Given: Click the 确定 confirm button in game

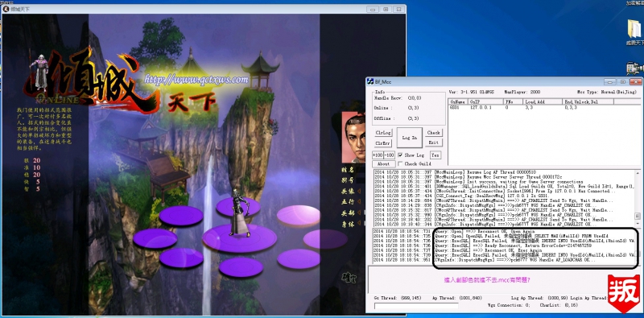Looking at the screenshot, I should (349, 278).
